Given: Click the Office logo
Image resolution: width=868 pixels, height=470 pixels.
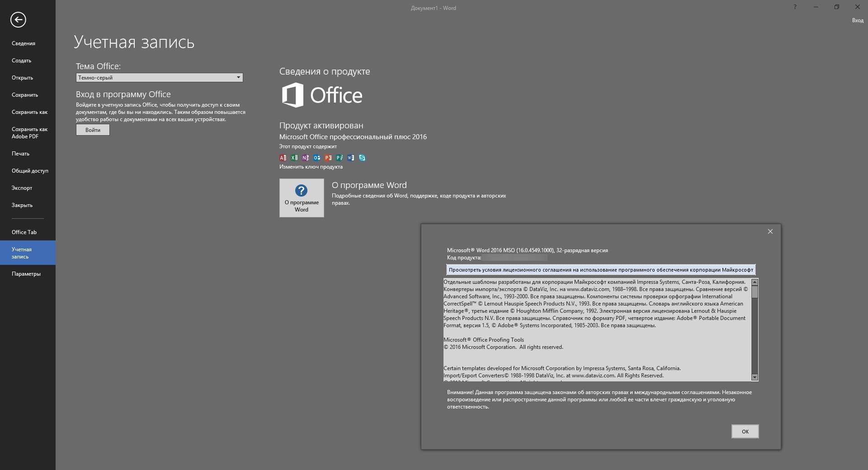Looking at the screenshot, I should point(322,95).
